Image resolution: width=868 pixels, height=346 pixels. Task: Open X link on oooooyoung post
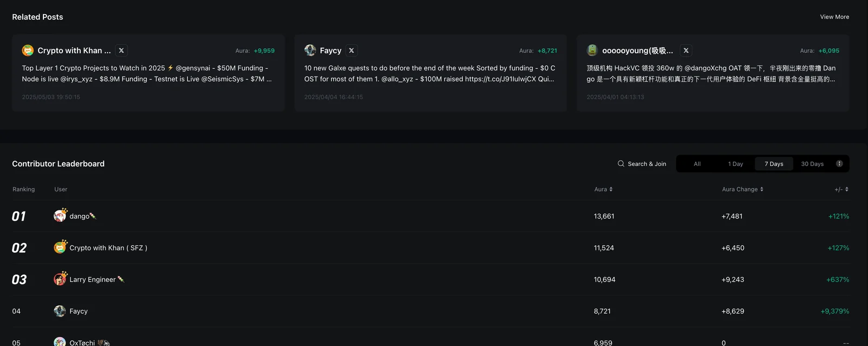pos(686,50)
